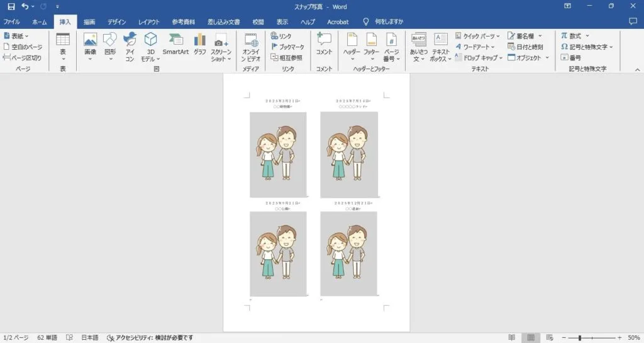The height and width of the screenshot is (343, 644).
Task: Select the top-left couple photo in the document
Action: click(278, 154)
